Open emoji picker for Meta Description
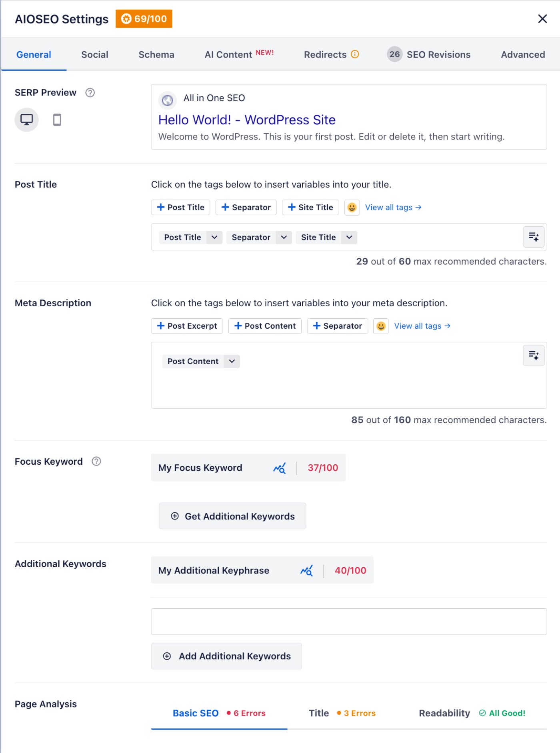 (381, 326)
